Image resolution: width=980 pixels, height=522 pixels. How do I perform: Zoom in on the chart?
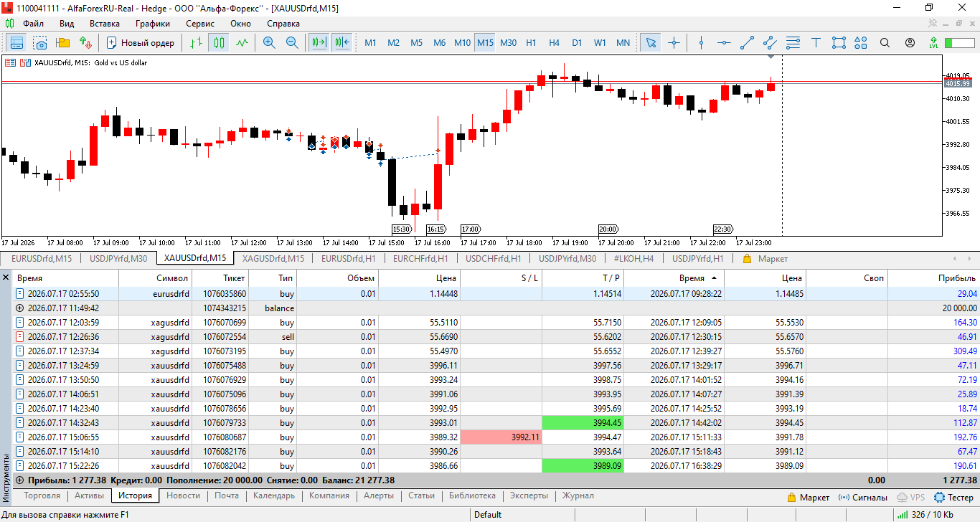[x=269, y=43]
